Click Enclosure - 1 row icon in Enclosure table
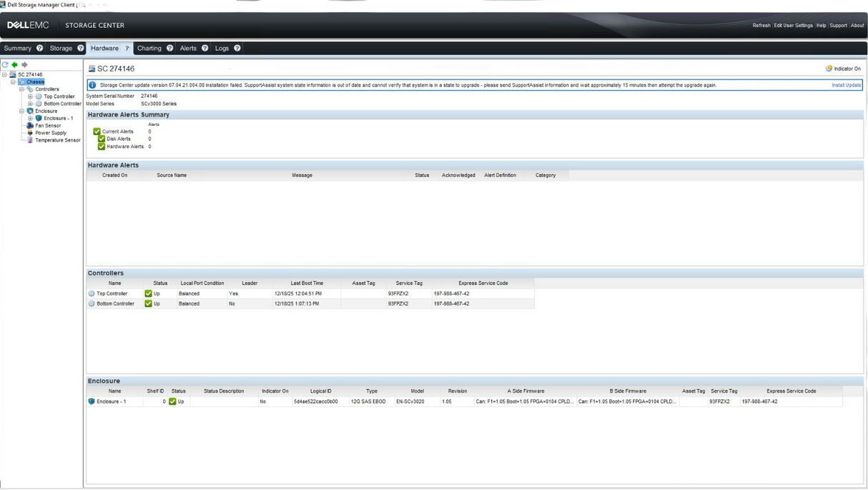The width and height of the screenshot is (868, 490). click(x=92, y=401)
